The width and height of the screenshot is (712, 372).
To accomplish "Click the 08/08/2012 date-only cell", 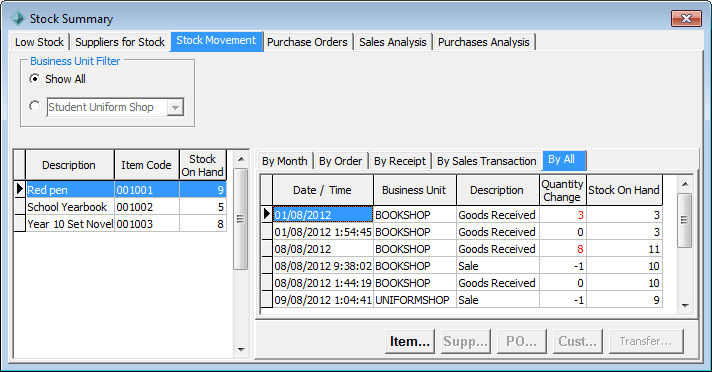I will [323, 249].
